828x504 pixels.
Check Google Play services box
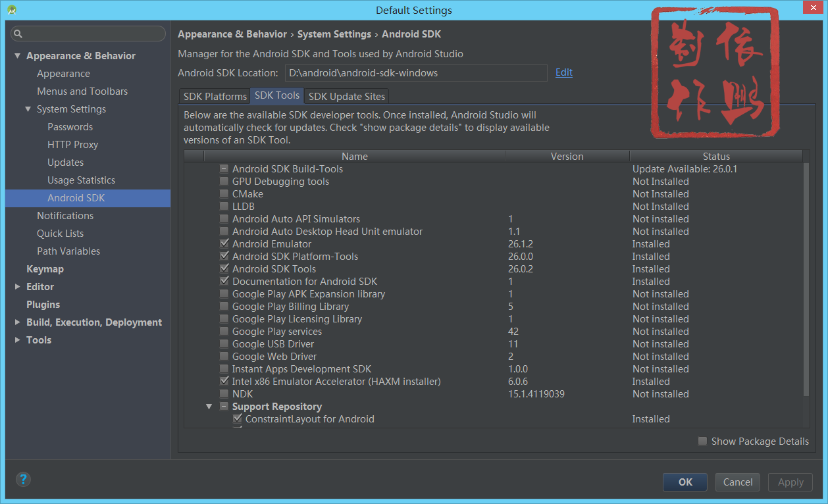pyautogui.click(x=224, y=332)
